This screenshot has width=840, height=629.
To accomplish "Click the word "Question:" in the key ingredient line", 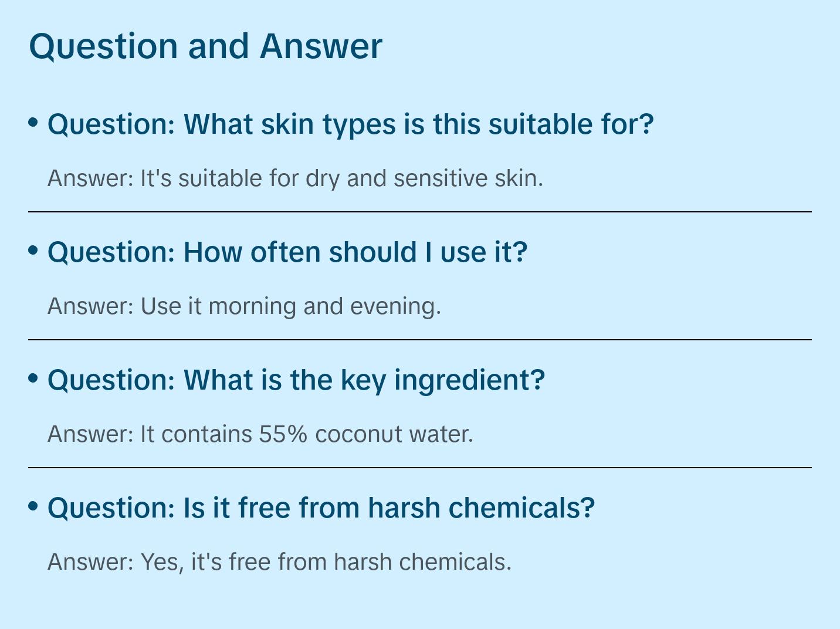I will click(111, 380).
